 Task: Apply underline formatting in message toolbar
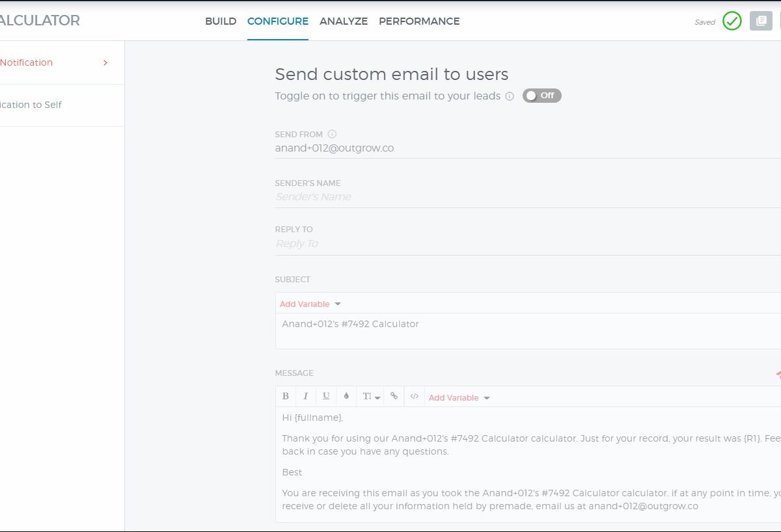tap(326, 396)
